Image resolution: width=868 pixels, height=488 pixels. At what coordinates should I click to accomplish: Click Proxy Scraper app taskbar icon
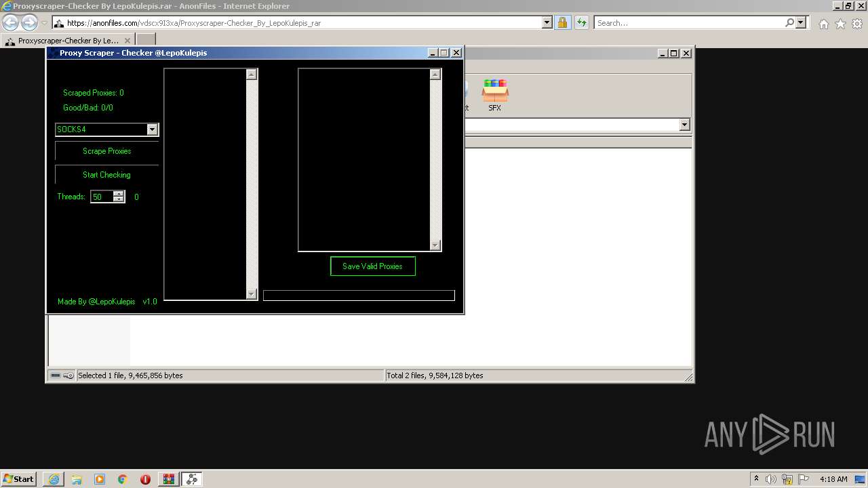pos(192,479)
